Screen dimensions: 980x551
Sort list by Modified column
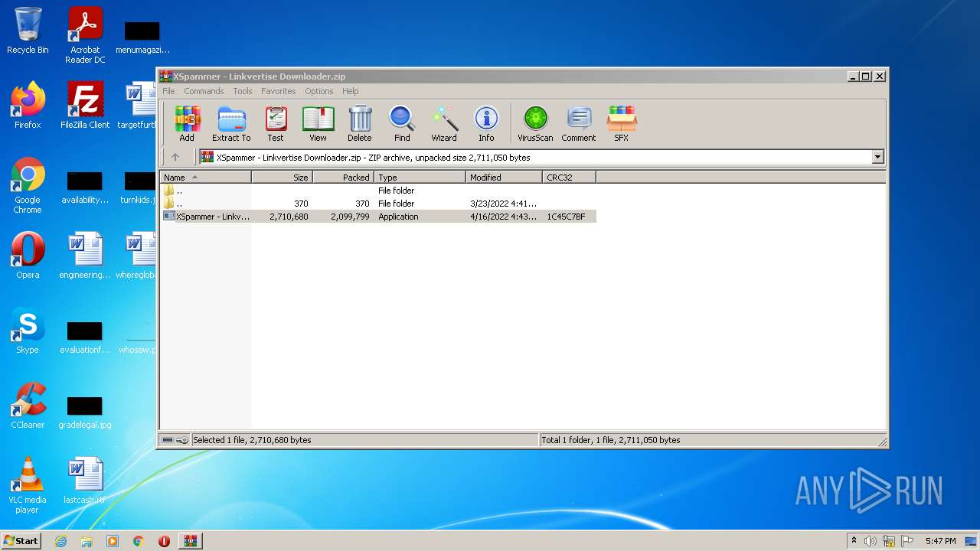point(504,177)
